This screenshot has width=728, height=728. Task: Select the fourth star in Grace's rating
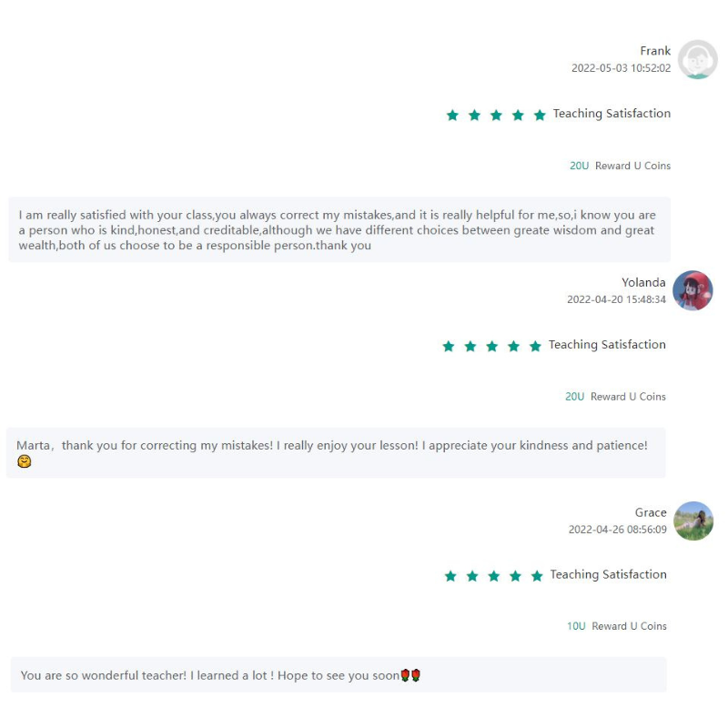click(x=516, y=576)
